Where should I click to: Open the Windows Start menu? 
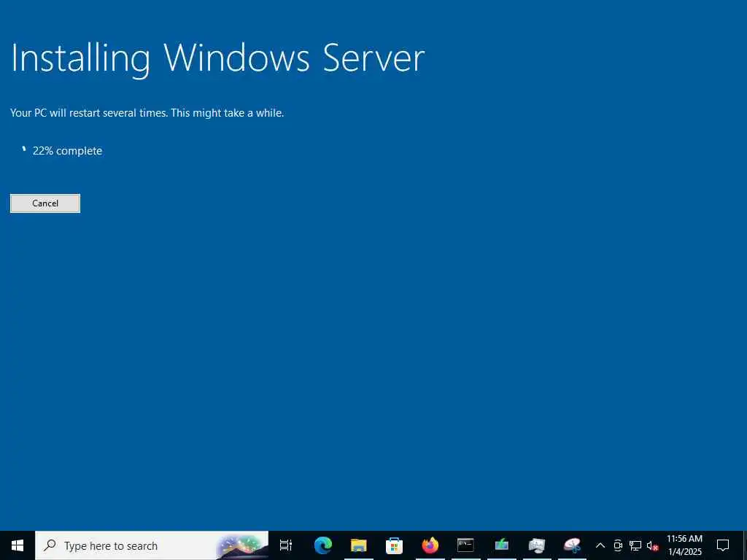tap(18, 545)
